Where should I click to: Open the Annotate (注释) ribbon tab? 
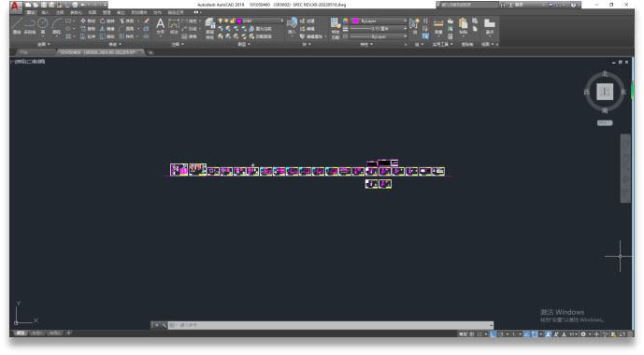pos(60,12)
